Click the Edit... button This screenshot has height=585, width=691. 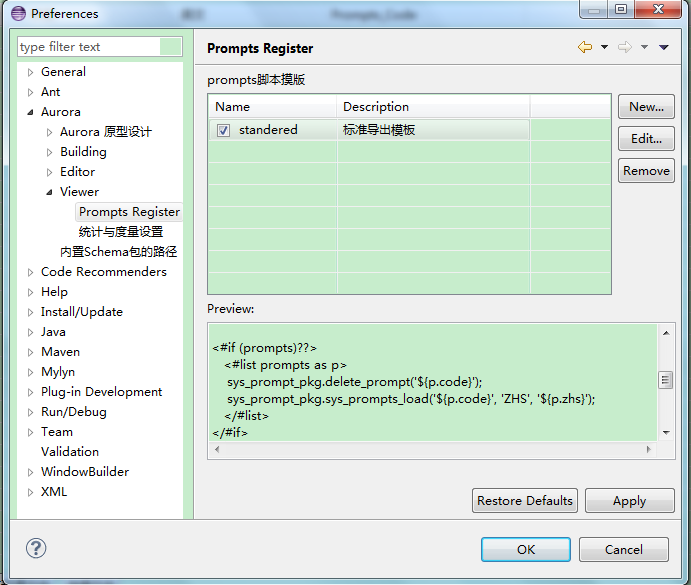(x=646, y=139)
